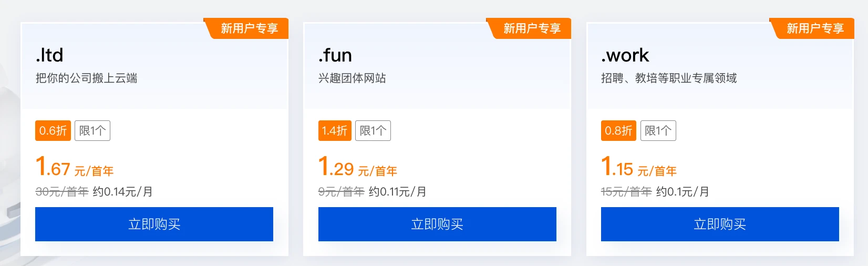Image resolution: width=868 pixels, height=266 pixels.
Task: Click 把你的公司搬上云端 description text
Action: pos(87,78)
